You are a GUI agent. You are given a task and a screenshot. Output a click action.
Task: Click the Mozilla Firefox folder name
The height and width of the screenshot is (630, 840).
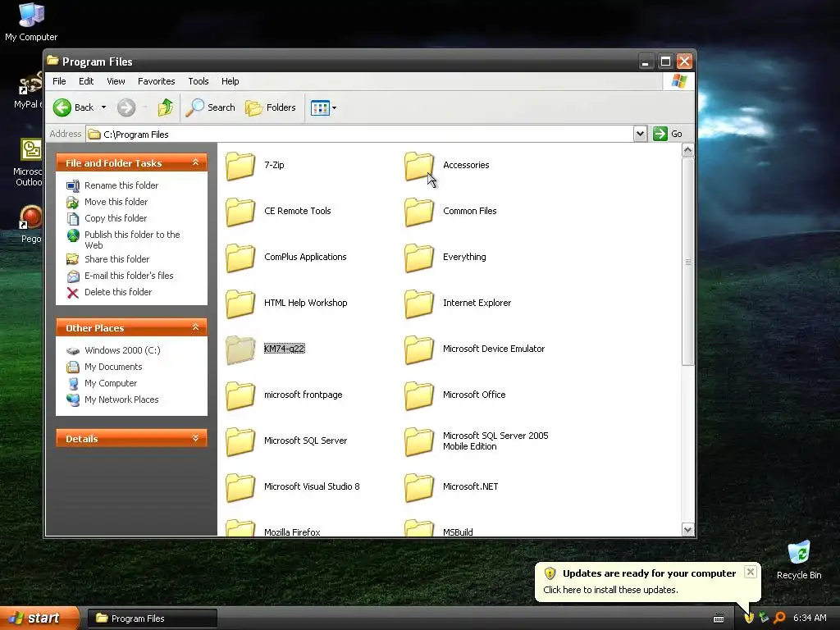292,532
